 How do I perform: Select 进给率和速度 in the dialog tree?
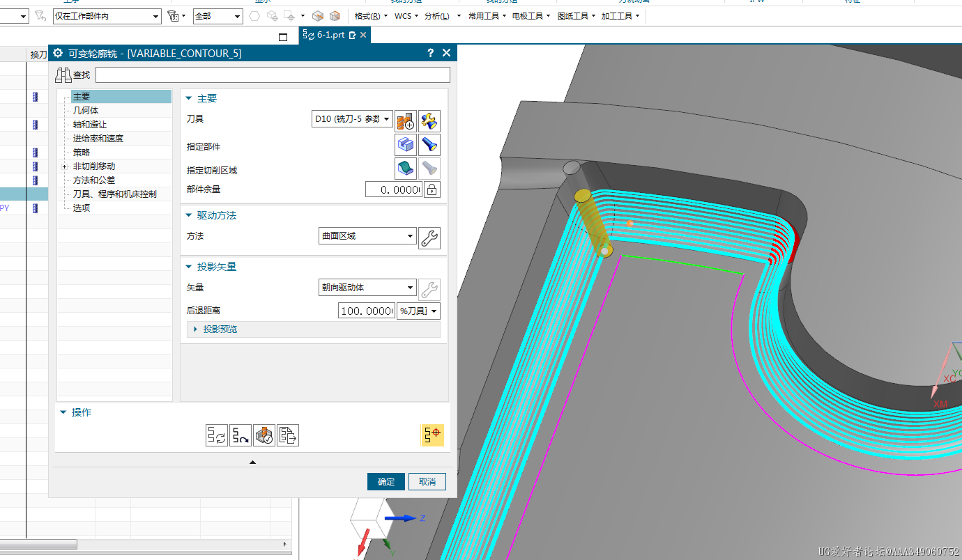pos(98,139)
